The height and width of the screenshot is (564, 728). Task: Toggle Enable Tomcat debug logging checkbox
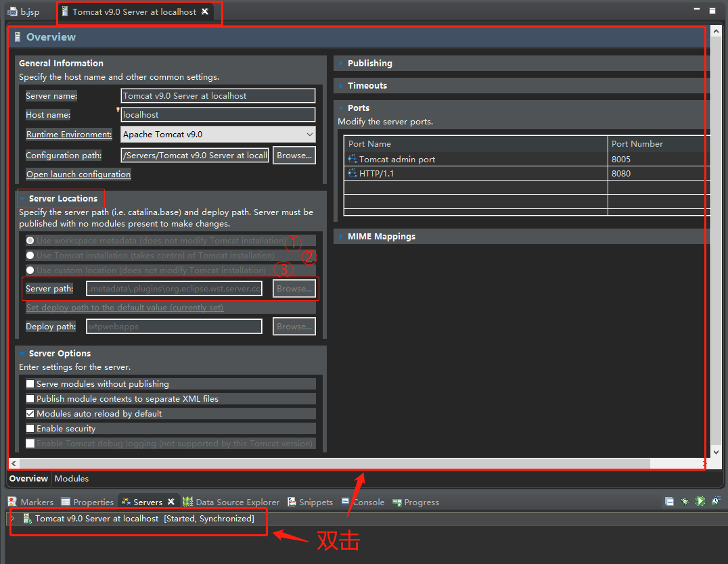pos(30,444)
